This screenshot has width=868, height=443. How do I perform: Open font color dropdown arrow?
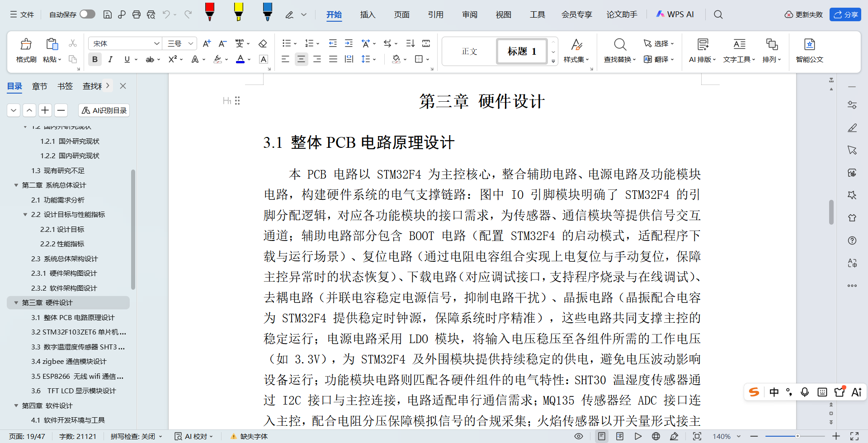click(x=249, y=59)
